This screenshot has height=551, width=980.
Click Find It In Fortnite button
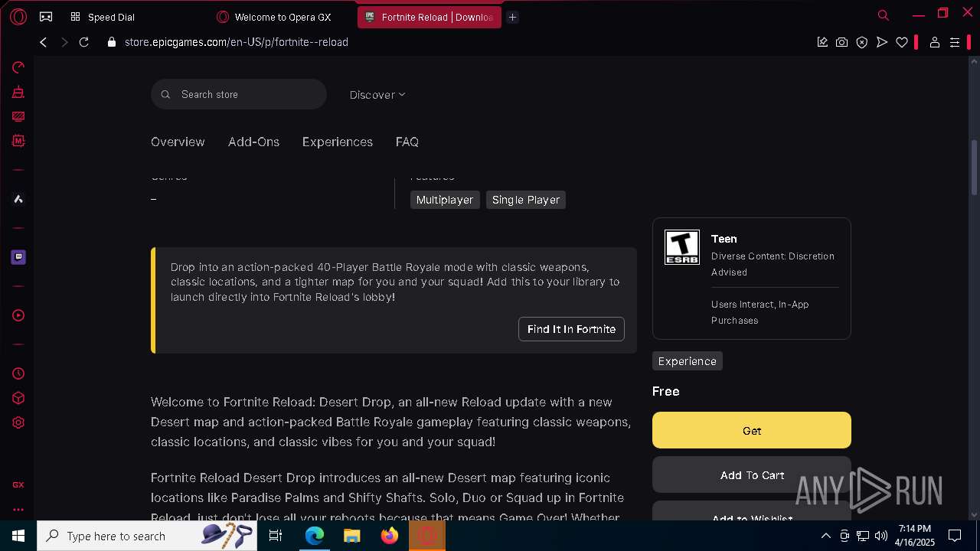(x=571, y=329)
